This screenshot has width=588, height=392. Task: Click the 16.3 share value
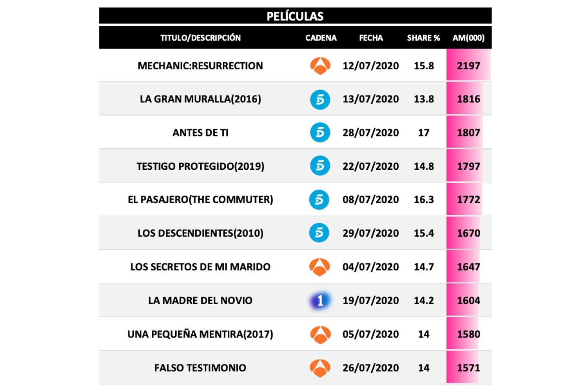point(424,200)
